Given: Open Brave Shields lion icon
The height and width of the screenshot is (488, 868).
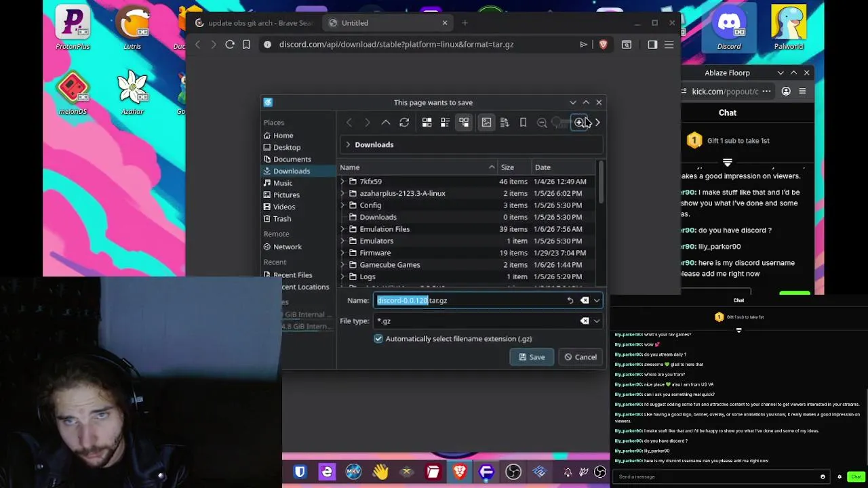Looking at the screenshot, I should click(x=603, y=45).
